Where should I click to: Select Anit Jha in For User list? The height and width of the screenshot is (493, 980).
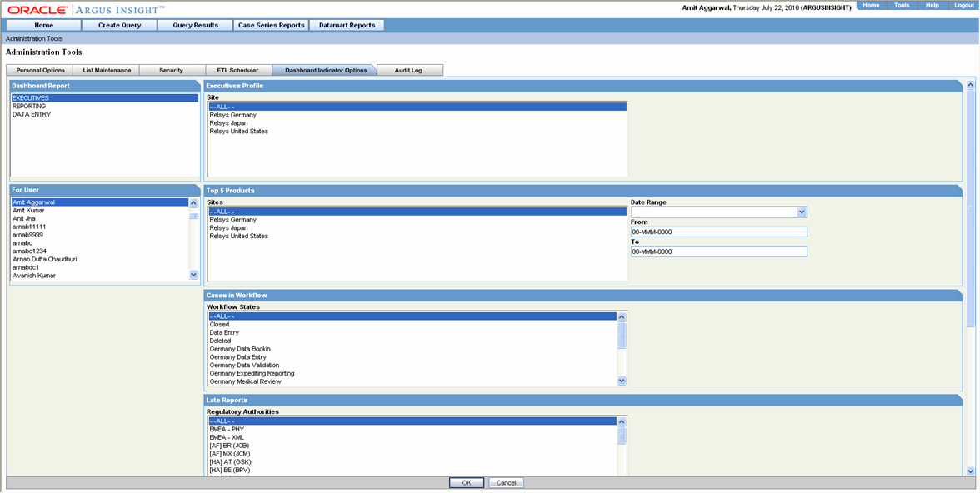click(100, 219)
